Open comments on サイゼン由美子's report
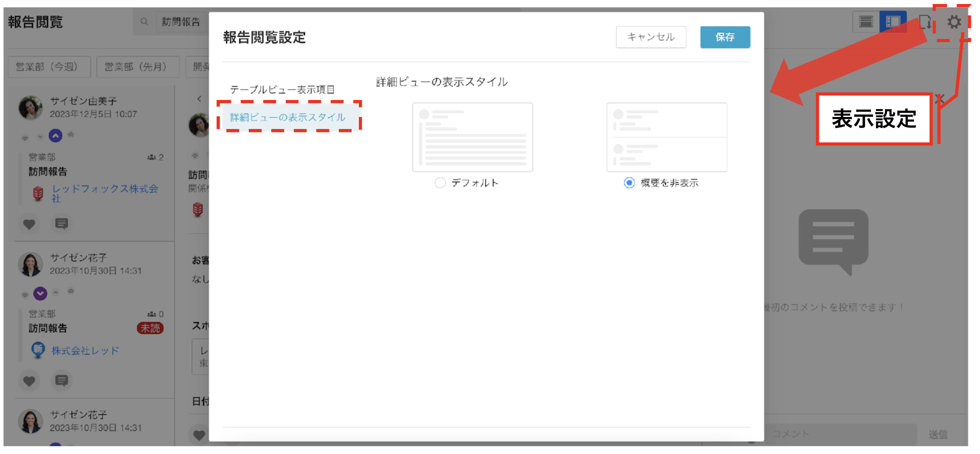This screenshot has width=980, height=454. pyautogui.click(x=62, y=224)
